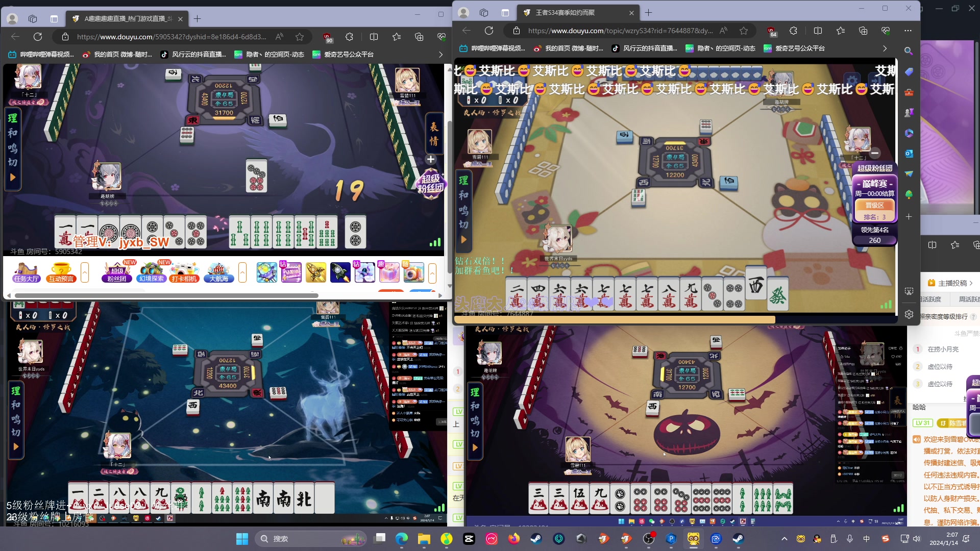Open Edge sidebar settings gear

tap(909, 314)
